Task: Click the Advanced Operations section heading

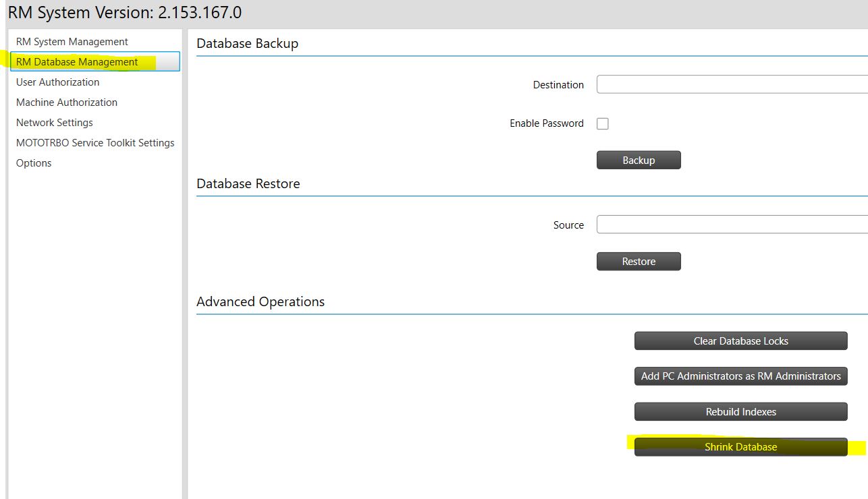Action: click(261, 301)
